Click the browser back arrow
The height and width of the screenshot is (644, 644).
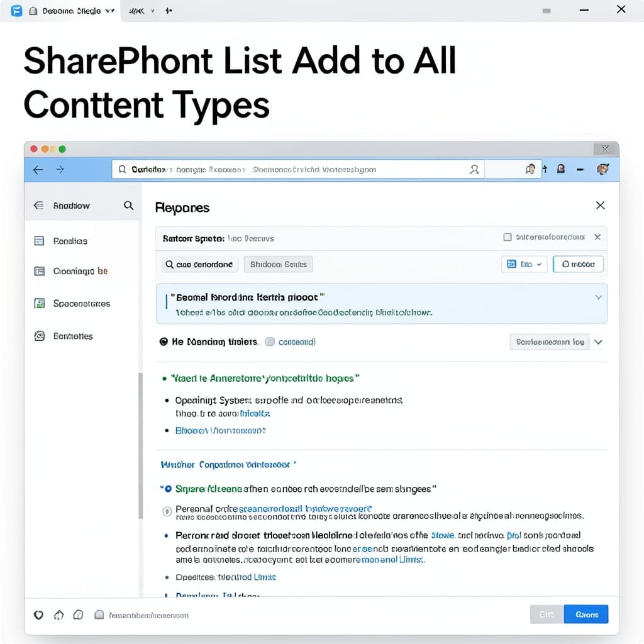point(38,170)
